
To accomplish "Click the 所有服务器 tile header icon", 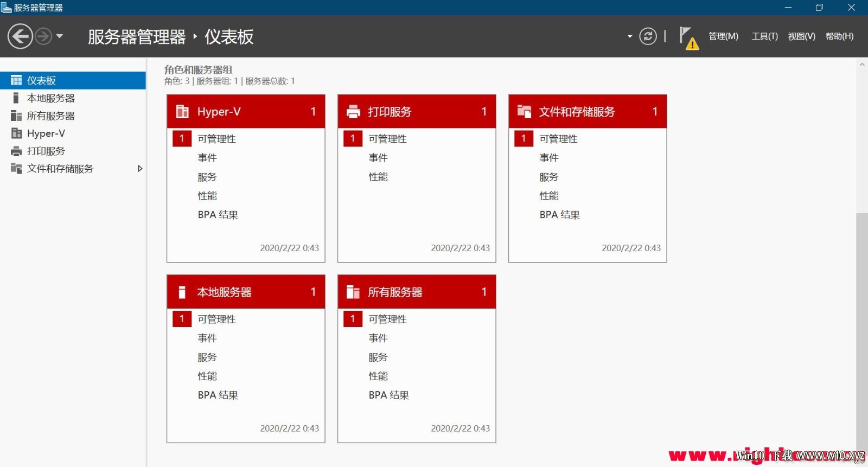I will pyautogui.click(x=353, y=292).
